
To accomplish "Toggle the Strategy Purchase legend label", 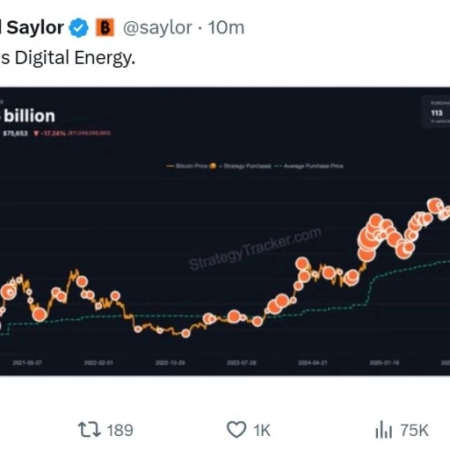I will [x=247, y=166].
